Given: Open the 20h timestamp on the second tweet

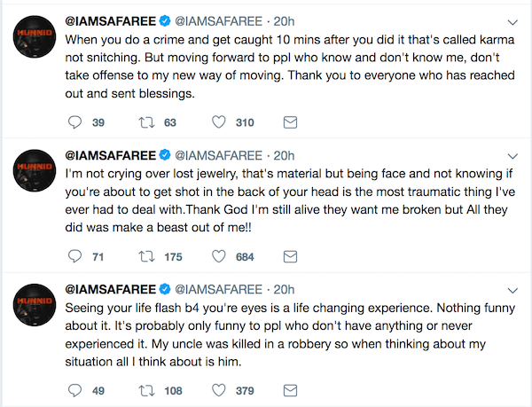Looking at the screenshot, I should pos(284,155).
